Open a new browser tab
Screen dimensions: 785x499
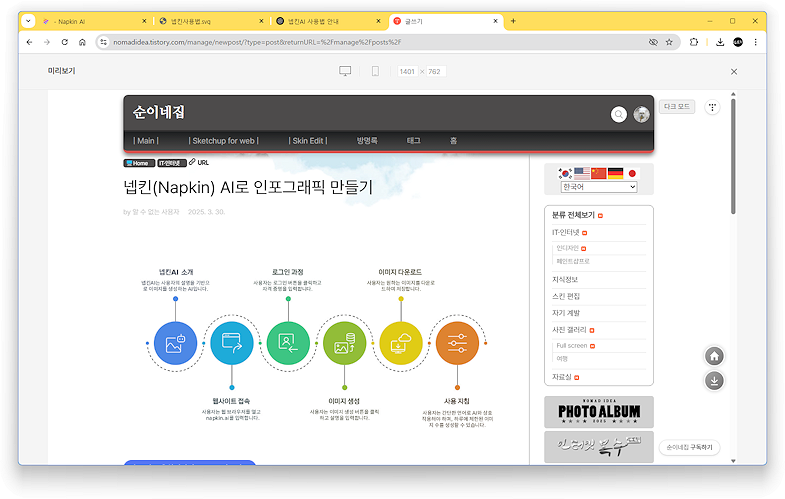[513, 21]
